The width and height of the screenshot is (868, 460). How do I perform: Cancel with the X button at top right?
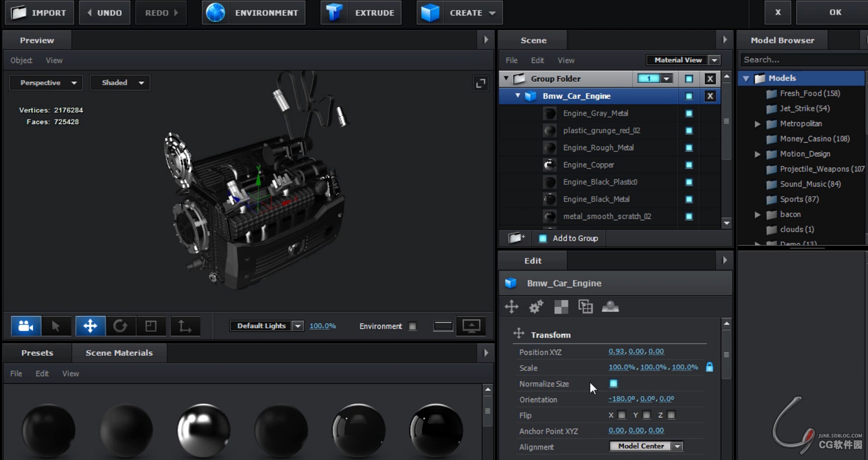pyautogui.click(x=778, y=12)
